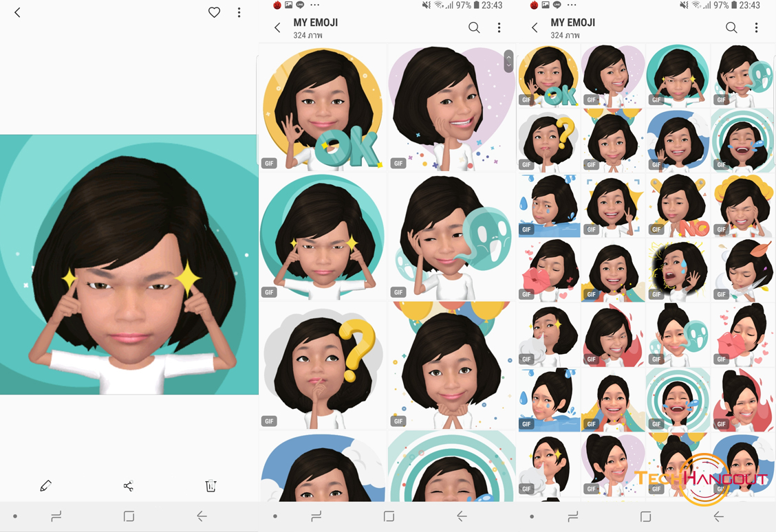
Task: Tap the displayed emoji image in viewer
Action: [x=129, y=265]
